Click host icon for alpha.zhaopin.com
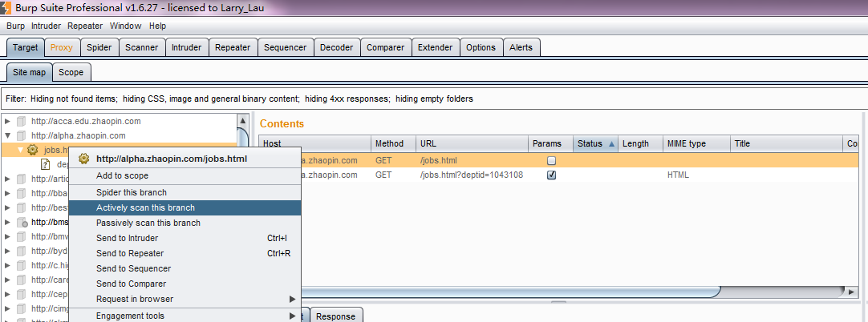Viewport: 868px width, 322px height. click(x=22, y=136)
